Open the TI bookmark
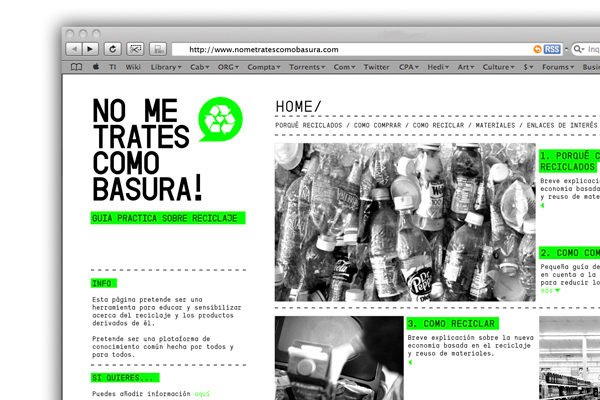 coord(112,67)
